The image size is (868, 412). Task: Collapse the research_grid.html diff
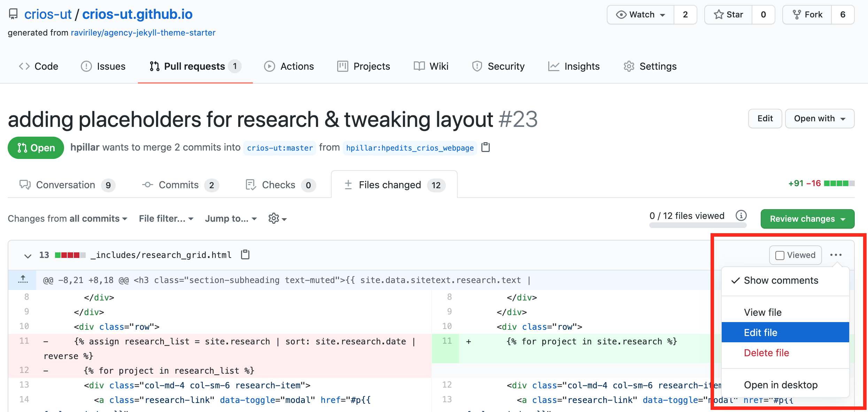coord(28,255)
